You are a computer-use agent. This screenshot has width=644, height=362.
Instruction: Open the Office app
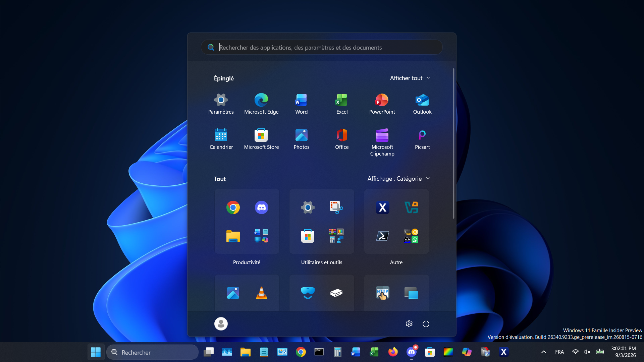[342, 139]
